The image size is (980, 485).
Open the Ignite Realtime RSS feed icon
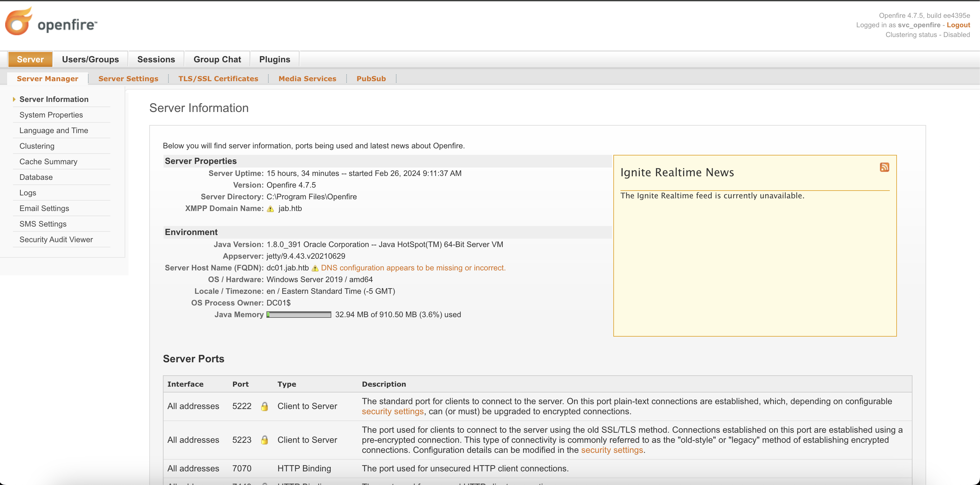(x=884, y=167)
